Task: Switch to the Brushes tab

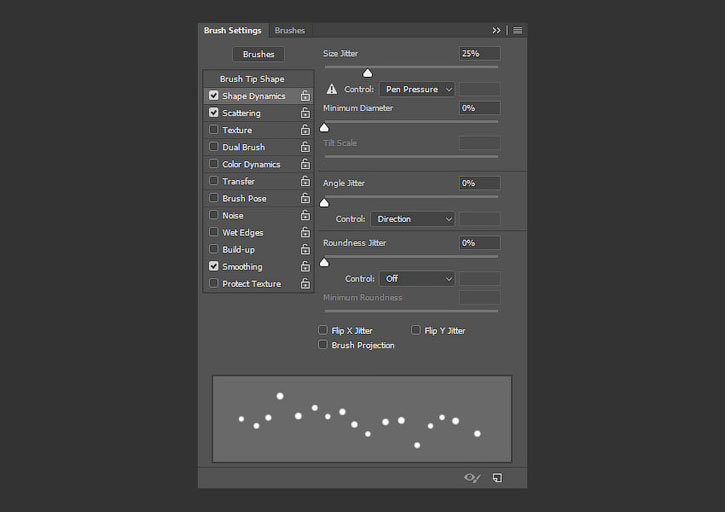Action: tap(290, 31)
